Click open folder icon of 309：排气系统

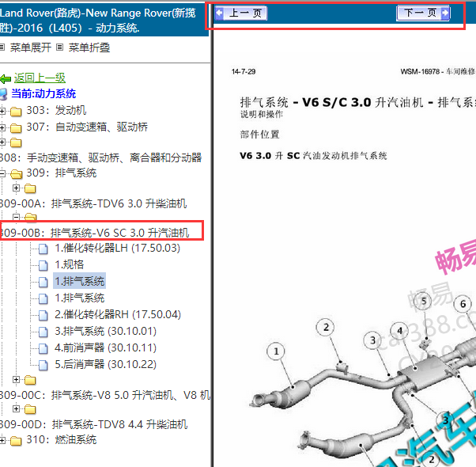point(16,174)
